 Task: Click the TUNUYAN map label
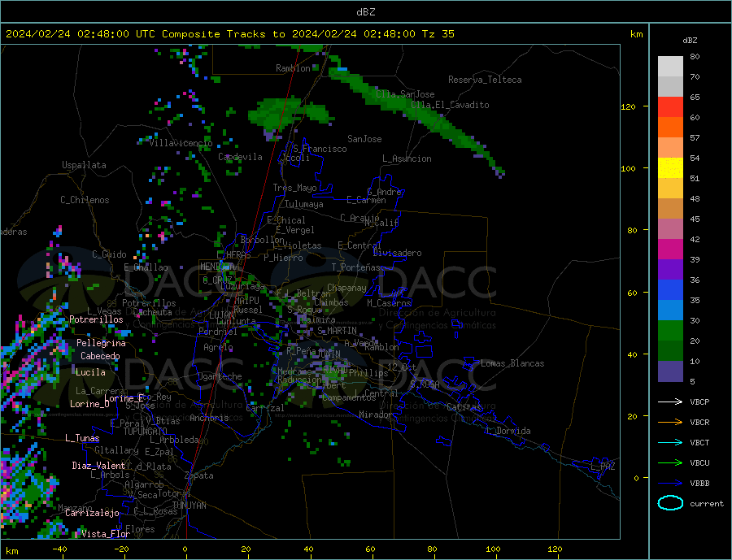(x=189, y=506)
